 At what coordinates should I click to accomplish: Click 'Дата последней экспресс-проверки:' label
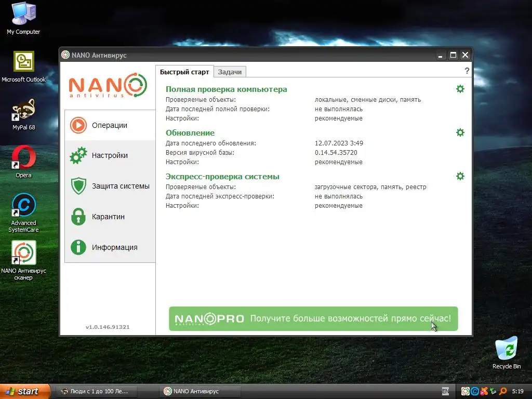coord(220,196)
